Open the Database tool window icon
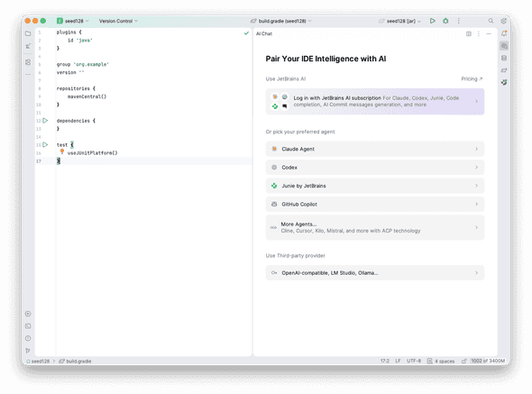532x394 pixels. [504, 58]
